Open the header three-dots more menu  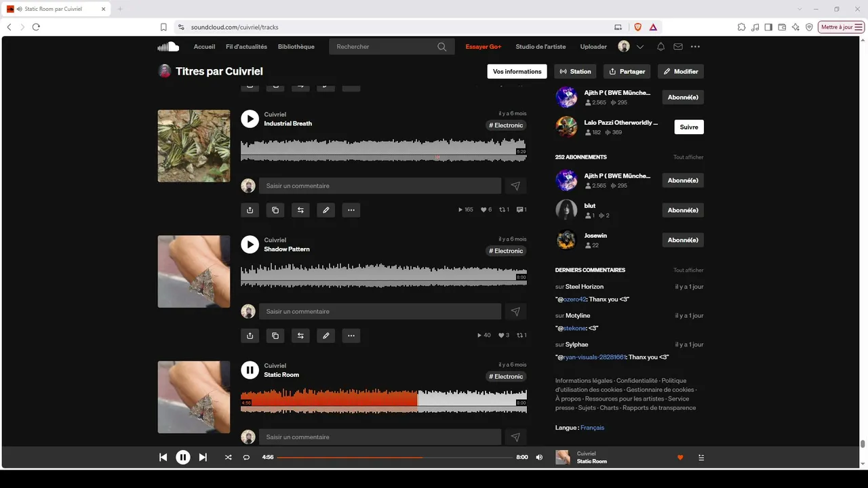(x=695, y=47)
